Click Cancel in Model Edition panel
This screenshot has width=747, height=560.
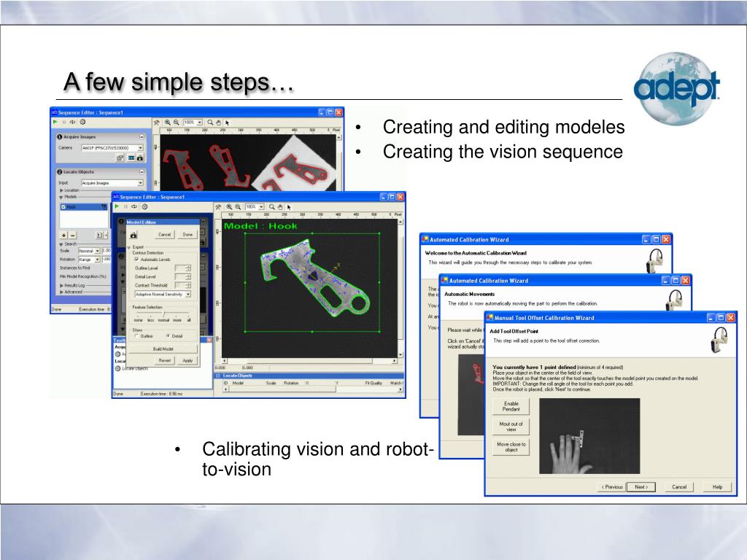click(x=164, y=235)
